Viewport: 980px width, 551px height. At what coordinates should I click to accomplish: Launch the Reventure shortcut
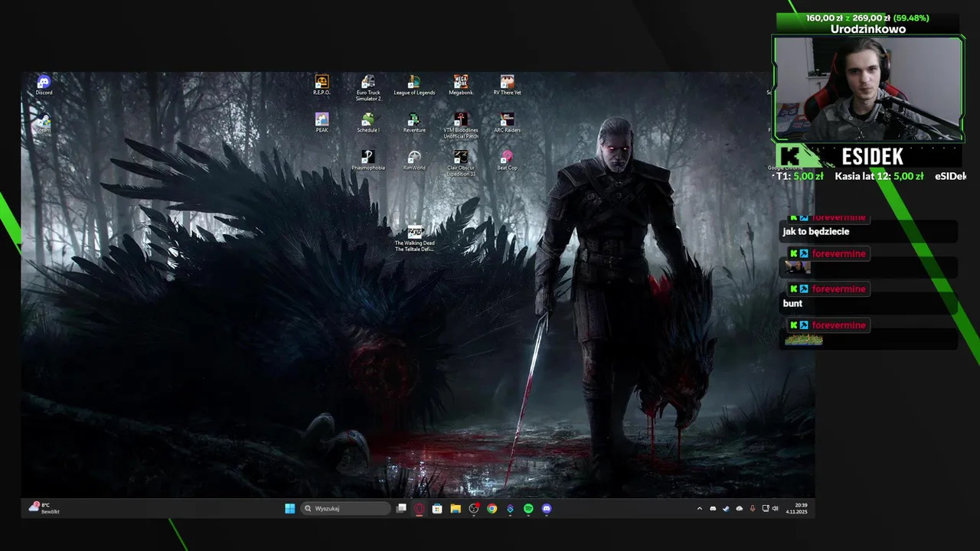tap(414, 122)
